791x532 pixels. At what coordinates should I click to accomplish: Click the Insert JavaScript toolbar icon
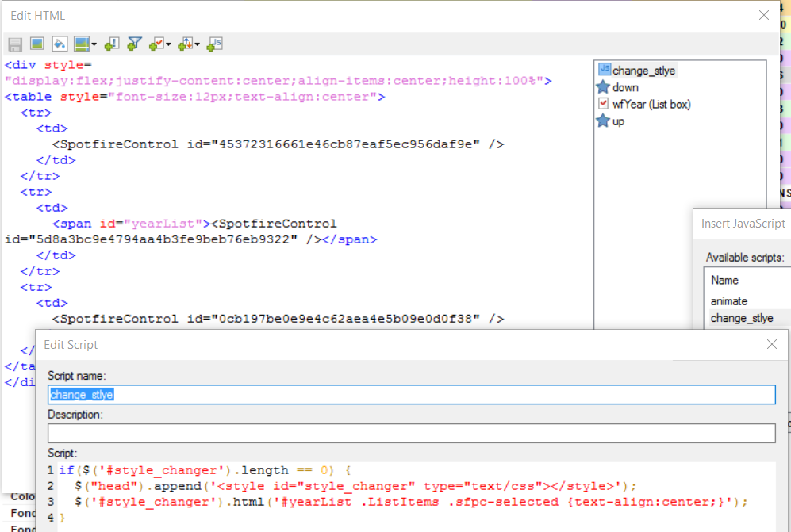pyautogui.click(x=214, y=44)
